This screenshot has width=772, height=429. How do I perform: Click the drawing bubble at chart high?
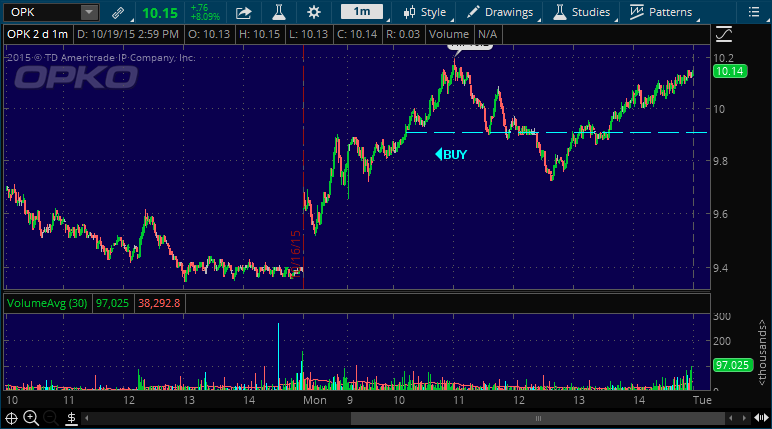[470, 47]
